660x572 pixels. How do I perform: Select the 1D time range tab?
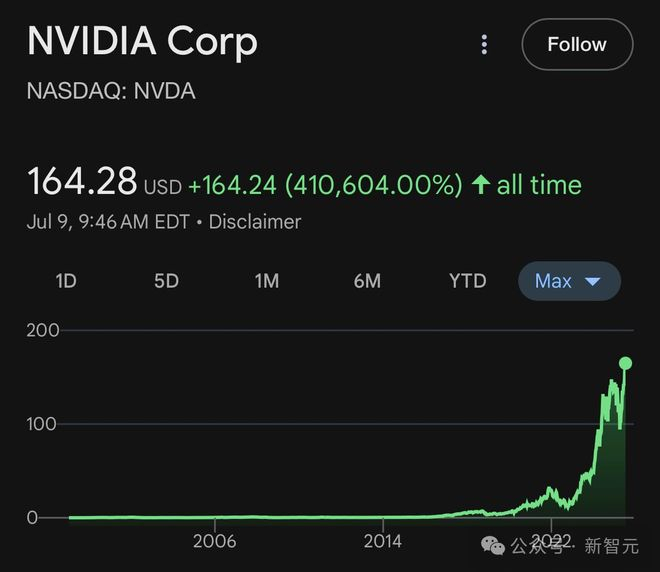tap(66, 281)
